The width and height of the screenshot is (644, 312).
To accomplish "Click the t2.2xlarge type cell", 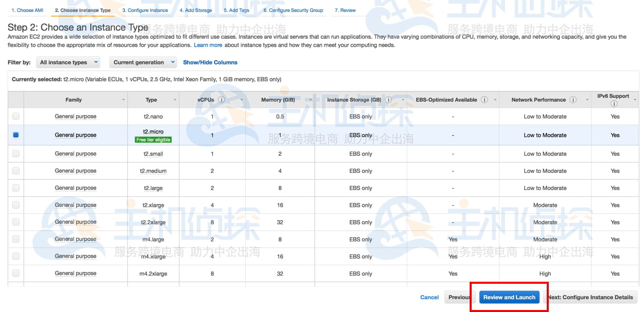I will (x=153, y=222).
